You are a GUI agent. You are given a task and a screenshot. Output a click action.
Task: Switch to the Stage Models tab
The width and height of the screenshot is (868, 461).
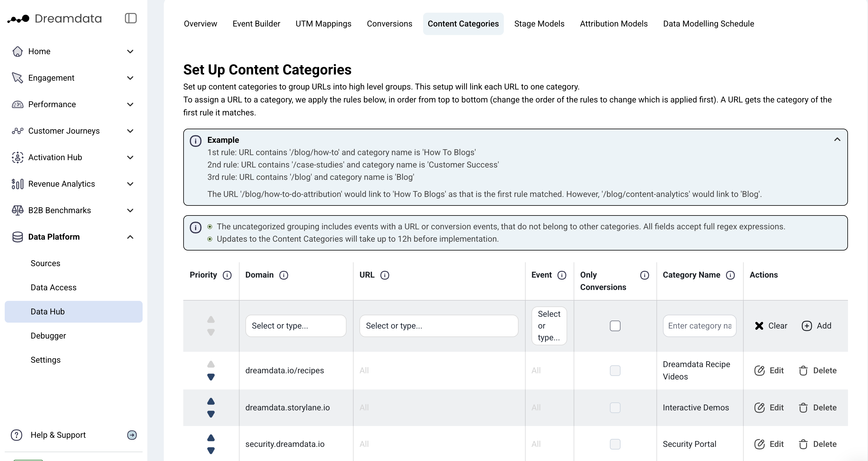(539, 24)
